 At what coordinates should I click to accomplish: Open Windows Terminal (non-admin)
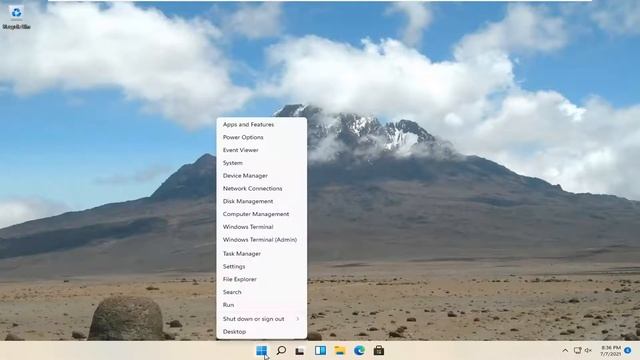point(262,227)
